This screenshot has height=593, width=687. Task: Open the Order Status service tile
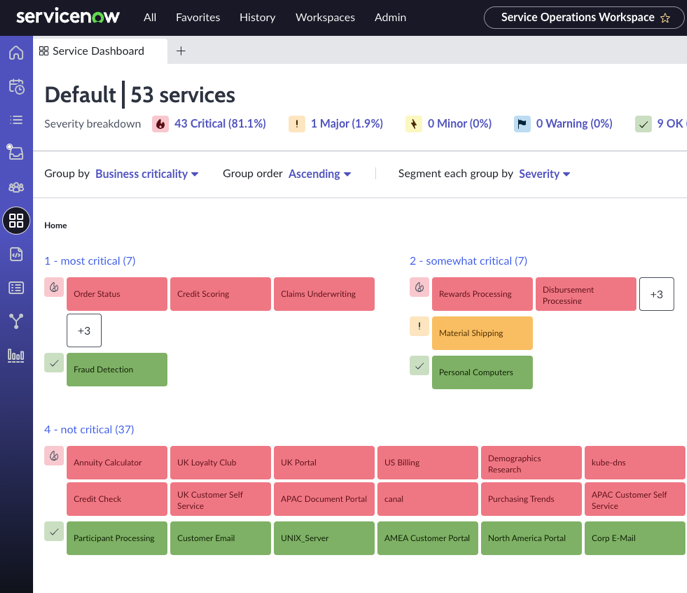point(117,294)
